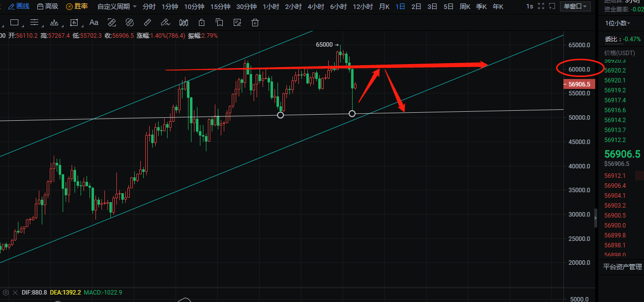Click bid price 56906.4 in order book
Viewport: 644px width, 302px height.
[x=615, y=186]
